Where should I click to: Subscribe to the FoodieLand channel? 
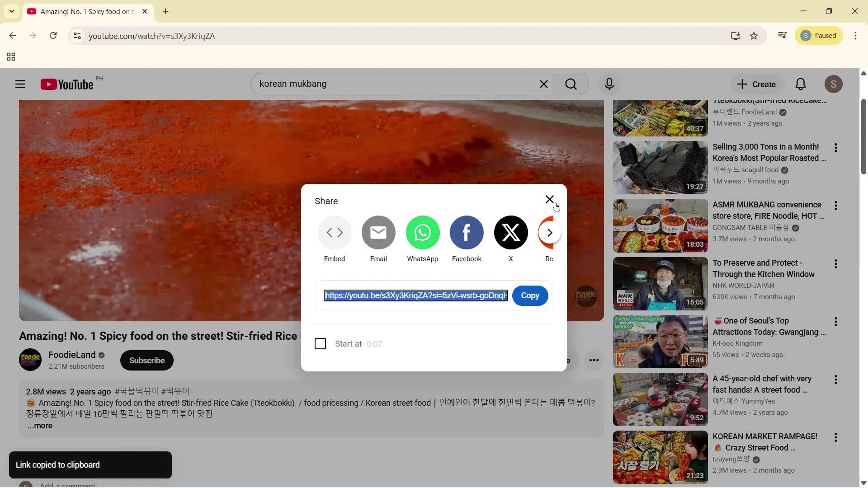pyautogui.click(x=146, y=360)
